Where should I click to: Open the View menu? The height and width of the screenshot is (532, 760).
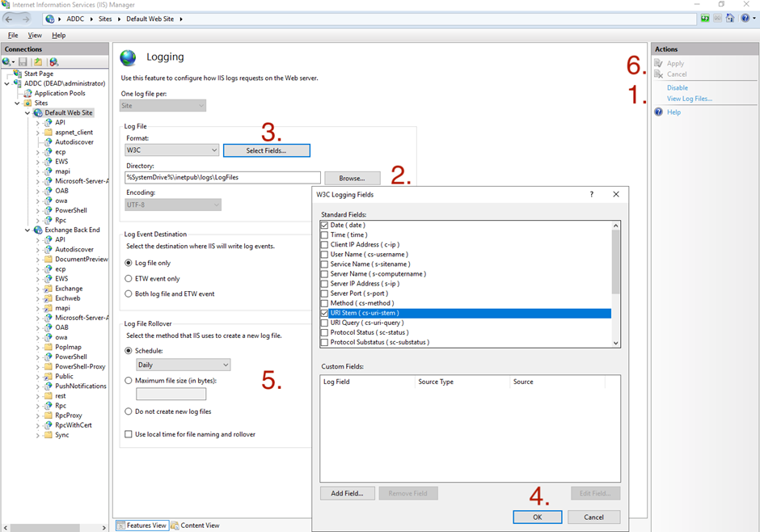coord(35,36)
